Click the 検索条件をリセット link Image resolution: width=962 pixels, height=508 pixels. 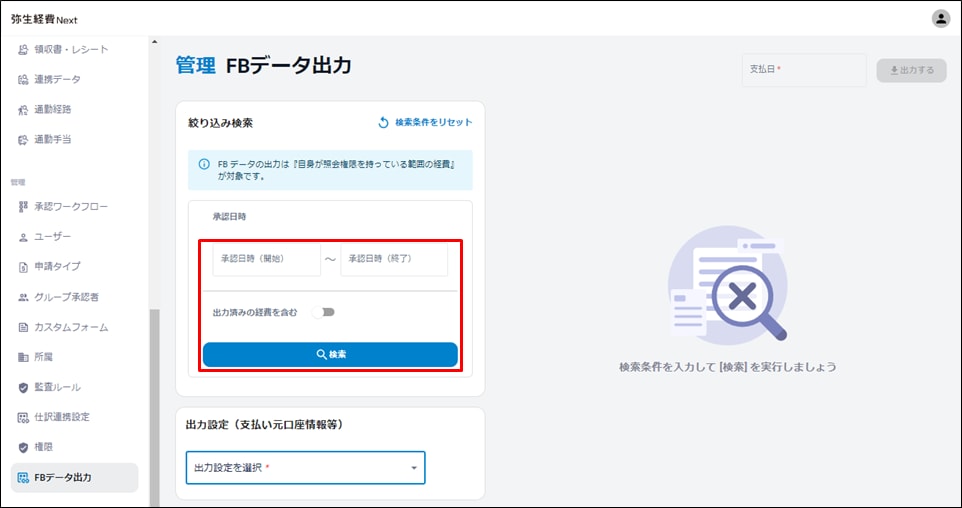(x=425, y=123)
